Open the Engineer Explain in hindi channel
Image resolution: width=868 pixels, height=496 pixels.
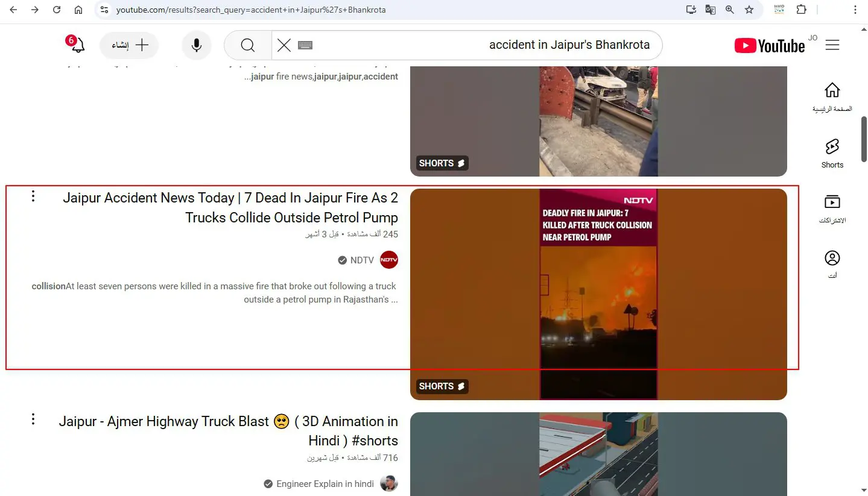pos(325,483)
